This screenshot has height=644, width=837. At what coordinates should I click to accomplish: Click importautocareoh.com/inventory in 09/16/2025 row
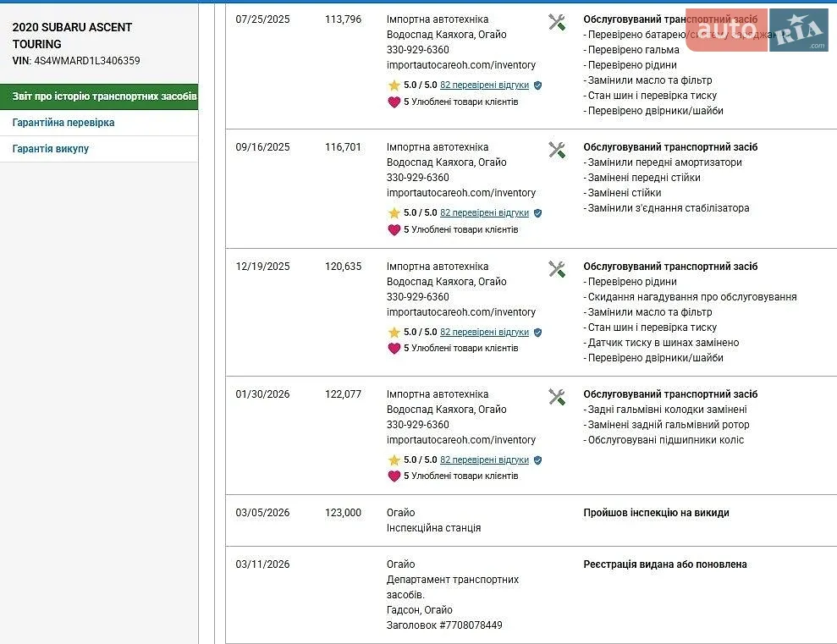point(461,193)
